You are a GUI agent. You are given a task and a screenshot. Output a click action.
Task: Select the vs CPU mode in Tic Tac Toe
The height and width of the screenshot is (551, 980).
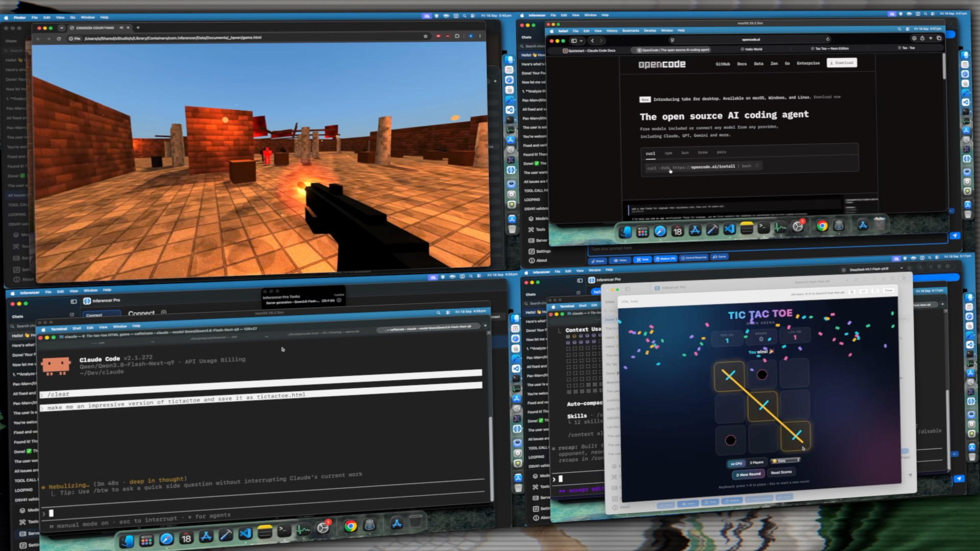click(x=736, y=463)
